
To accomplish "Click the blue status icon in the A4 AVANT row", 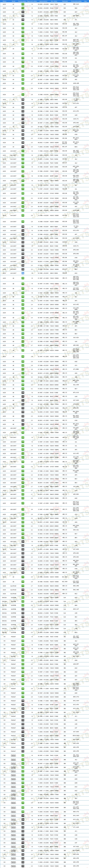I will point(23,273).
